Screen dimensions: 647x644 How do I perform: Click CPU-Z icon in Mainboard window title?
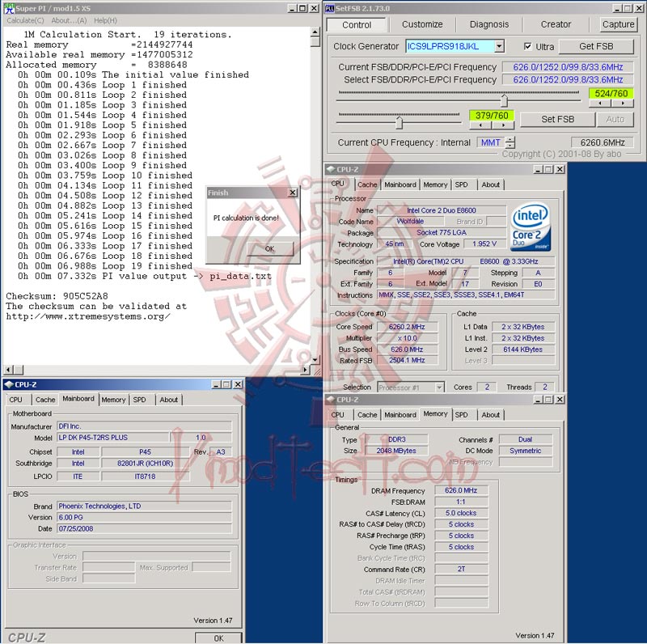[8, 384]
